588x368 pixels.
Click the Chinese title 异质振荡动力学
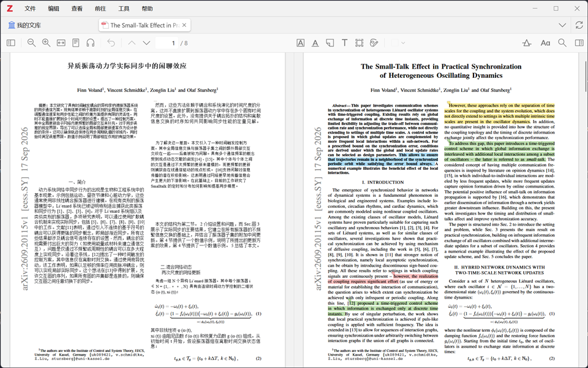point(127,66)
